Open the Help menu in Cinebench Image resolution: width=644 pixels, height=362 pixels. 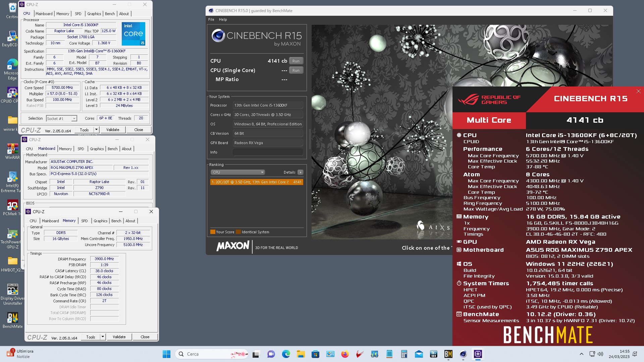click(223, 19)
